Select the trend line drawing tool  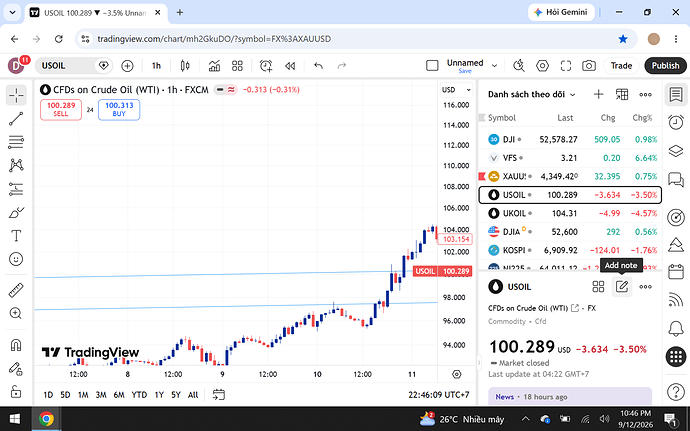16,118
